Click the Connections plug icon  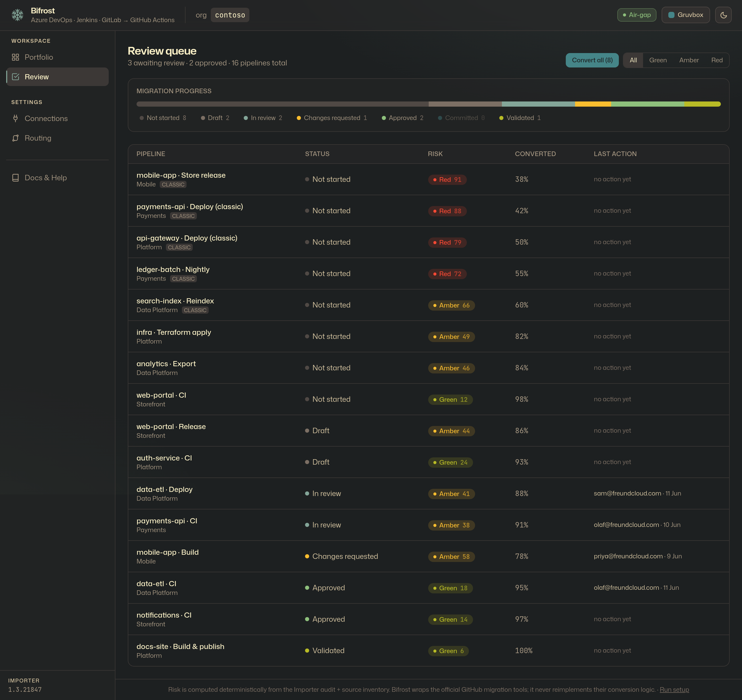15,118
